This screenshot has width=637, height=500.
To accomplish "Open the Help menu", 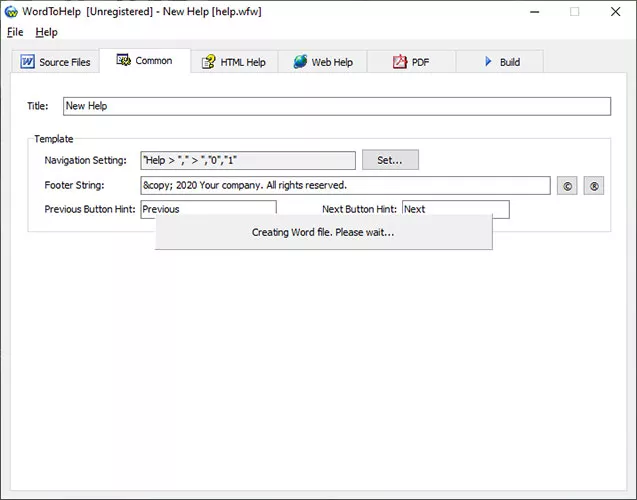I will [x=46, y=32].
